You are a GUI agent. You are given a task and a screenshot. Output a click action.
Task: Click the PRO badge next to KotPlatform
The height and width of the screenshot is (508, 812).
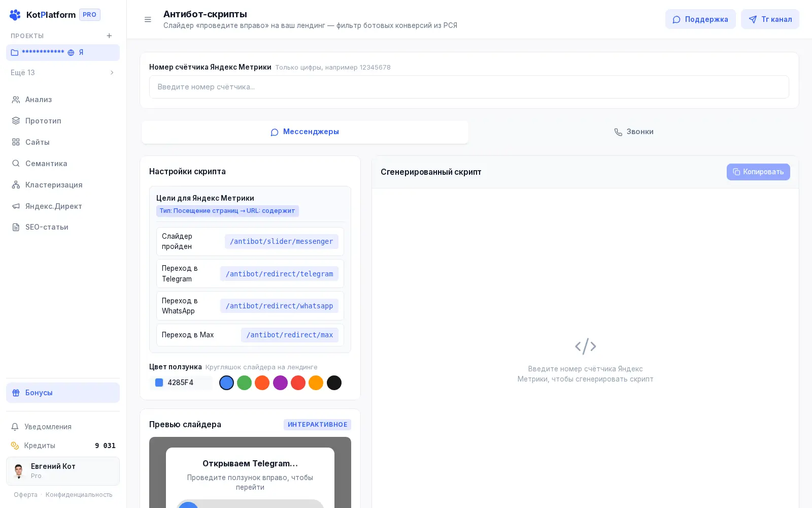[90, 15]
